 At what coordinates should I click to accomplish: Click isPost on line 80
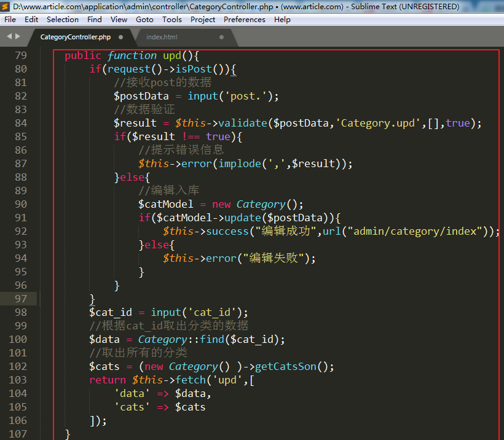point(194,69)
